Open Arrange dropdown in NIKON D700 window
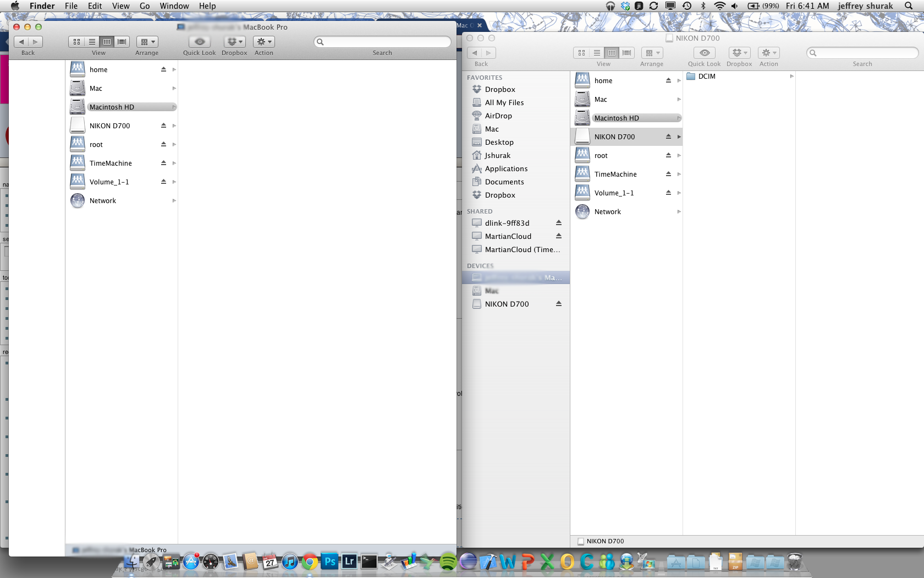 click(652, 53)
